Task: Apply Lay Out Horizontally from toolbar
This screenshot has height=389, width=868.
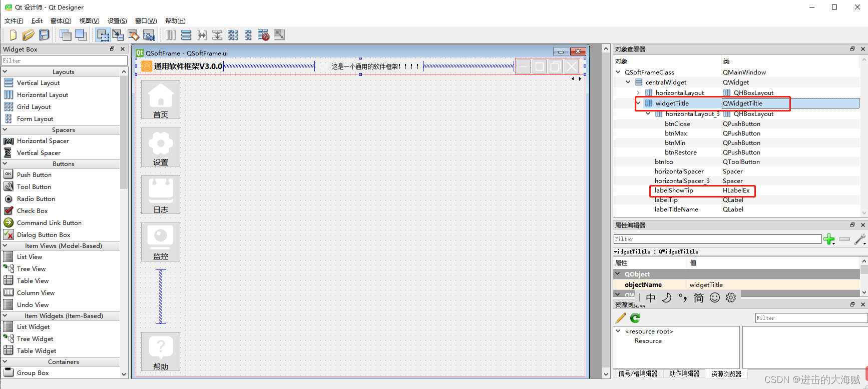Action: coord(171,35)
